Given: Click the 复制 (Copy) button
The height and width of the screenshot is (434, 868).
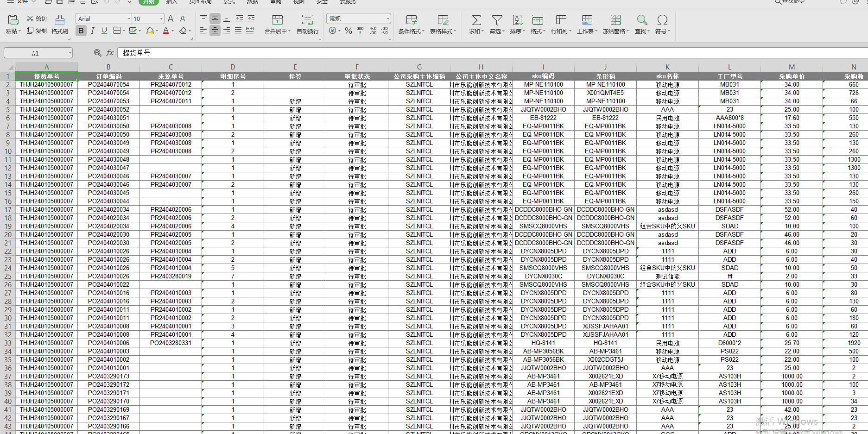Looking at the screenshot, I should 37,31.
